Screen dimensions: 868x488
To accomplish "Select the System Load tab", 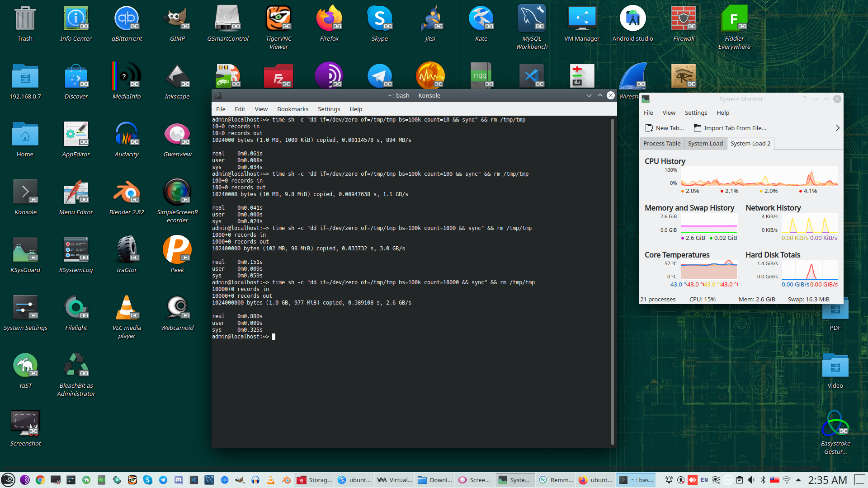I will (705, 143).
